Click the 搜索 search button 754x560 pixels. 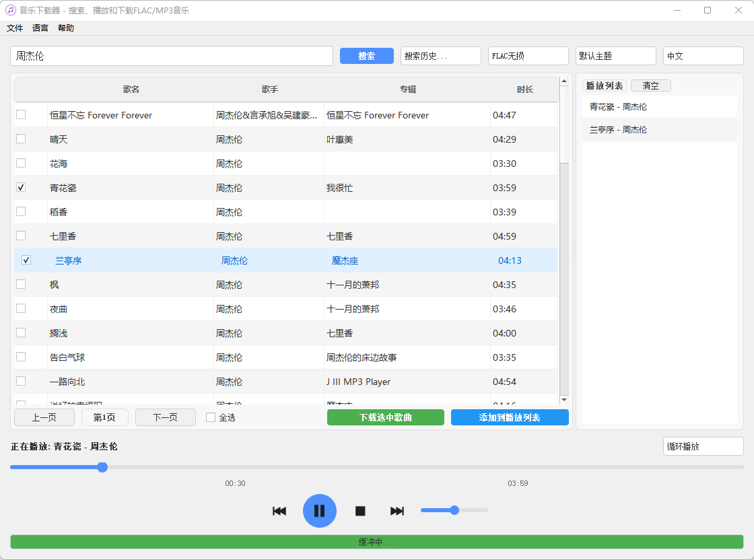click(366, 56)
